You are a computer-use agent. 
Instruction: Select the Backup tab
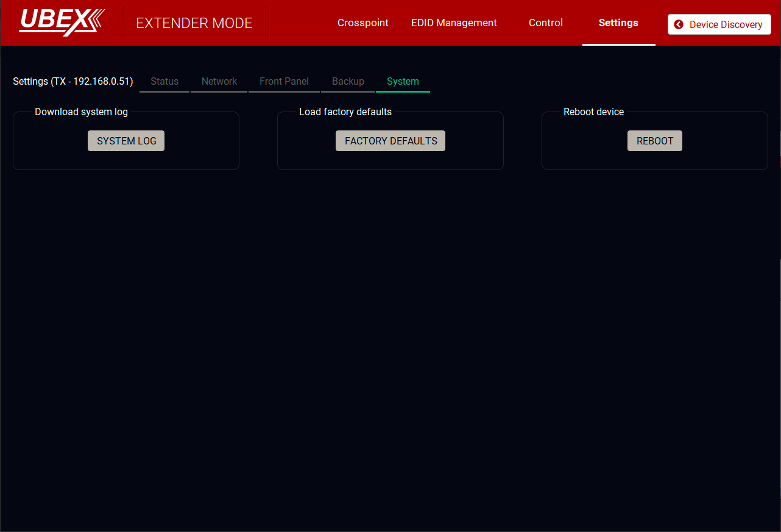[348, 82]
